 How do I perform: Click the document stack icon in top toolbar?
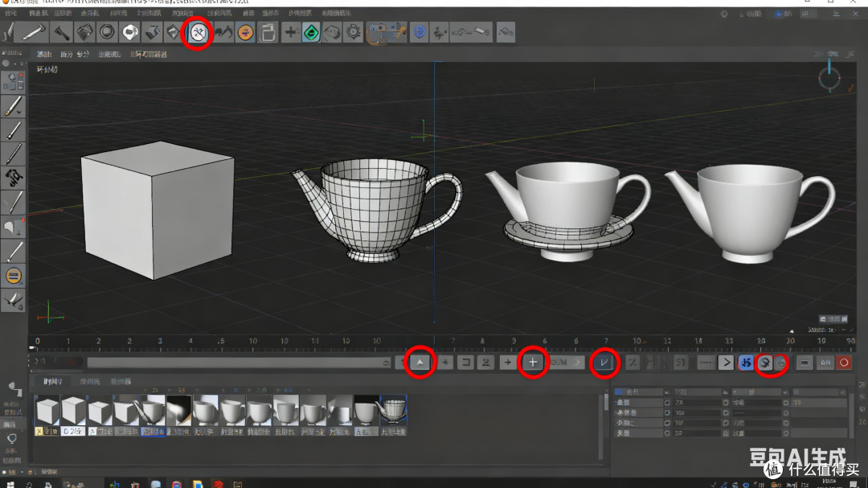click(x=268, y=33)
